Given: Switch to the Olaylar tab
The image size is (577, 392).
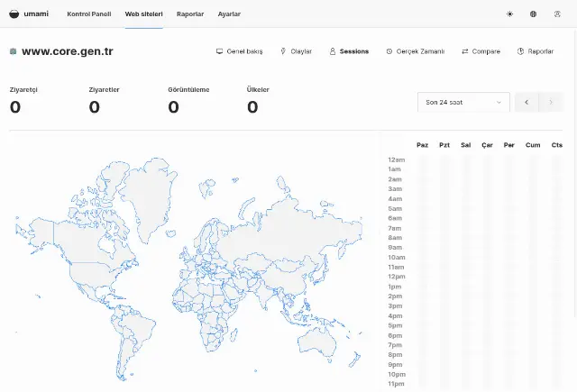Looking at the screenshot, I should (296, 51).
